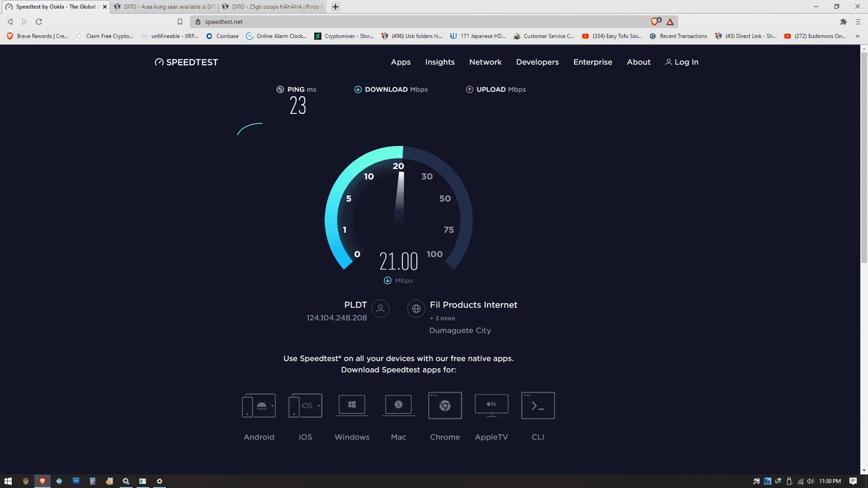Open the Windows notification center

click(x=853, y=481)
